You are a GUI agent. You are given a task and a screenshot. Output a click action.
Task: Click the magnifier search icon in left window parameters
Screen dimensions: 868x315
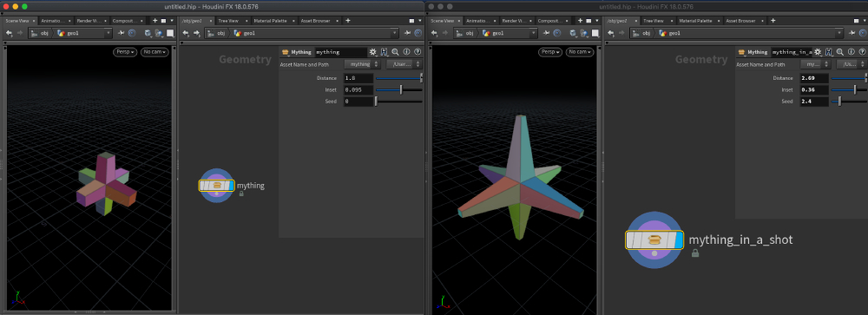tap(395, 52)
